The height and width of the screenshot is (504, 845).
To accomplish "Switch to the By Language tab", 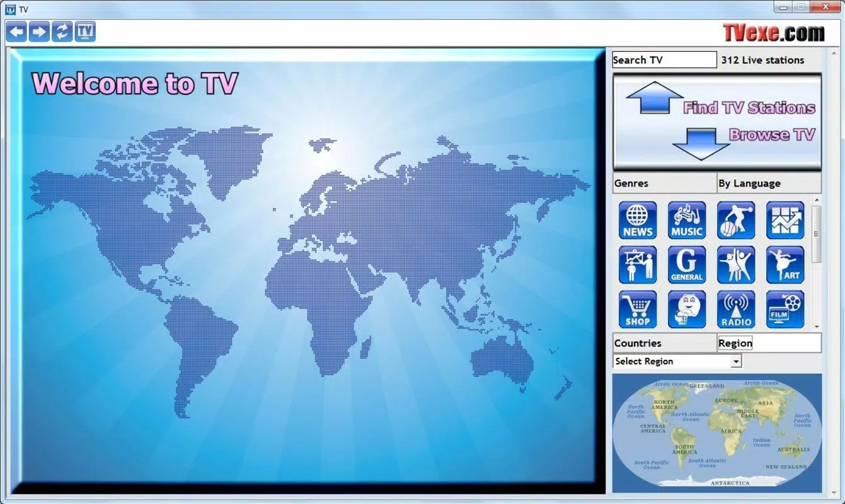I will tap(769, 183).
